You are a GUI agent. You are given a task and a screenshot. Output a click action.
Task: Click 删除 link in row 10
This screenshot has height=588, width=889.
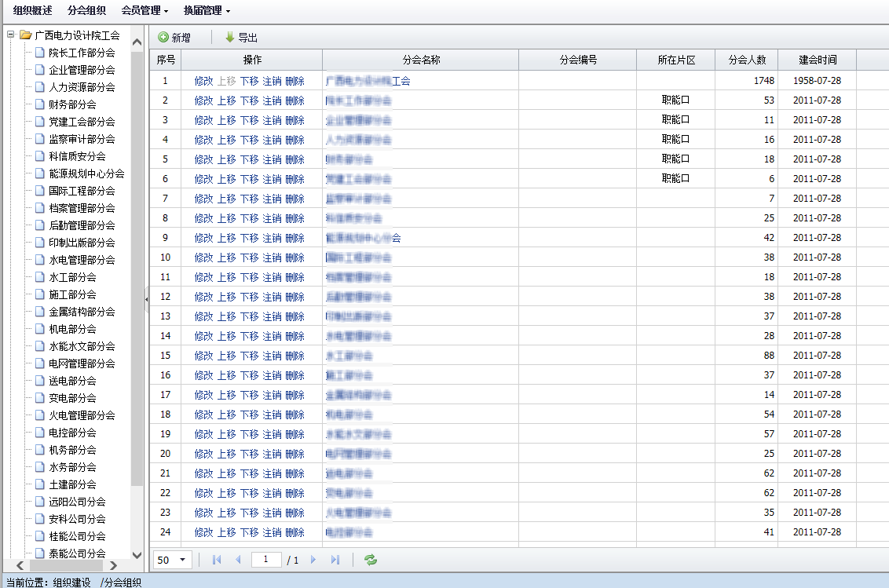[x=295, y=257]
